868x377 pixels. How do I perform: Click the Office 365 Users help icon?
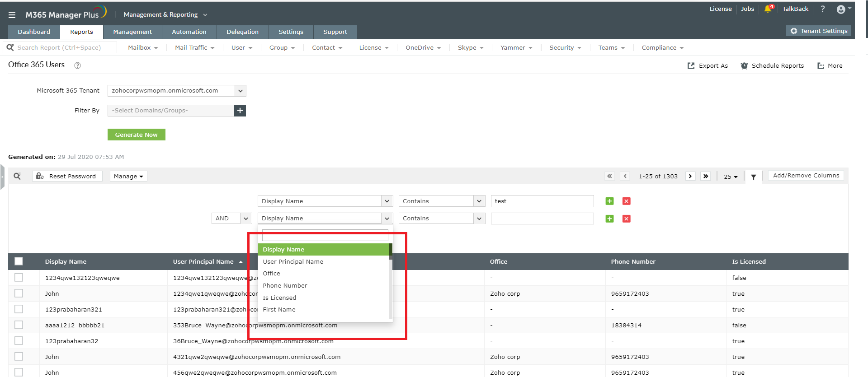coord(77,65)
